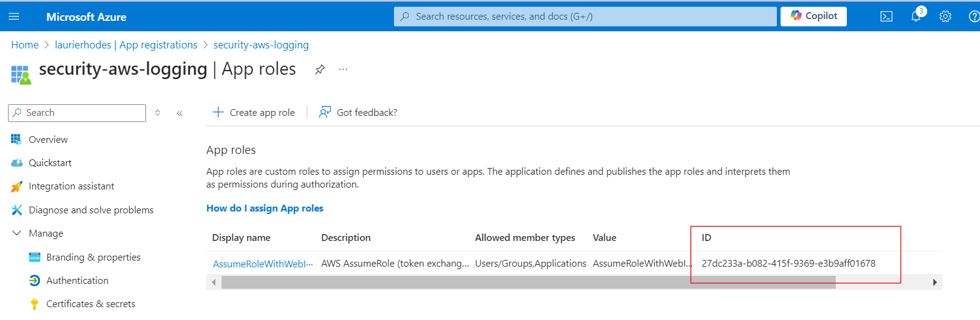Collapse the Manage section

pos(17,233)
